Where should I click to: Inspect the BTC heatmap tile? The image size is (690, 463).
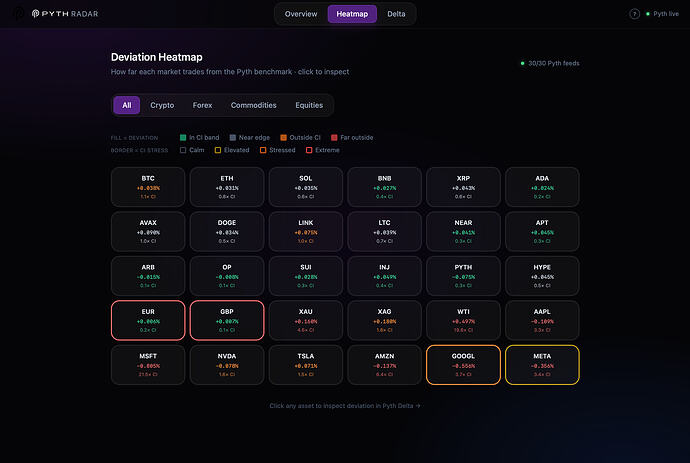148,187
